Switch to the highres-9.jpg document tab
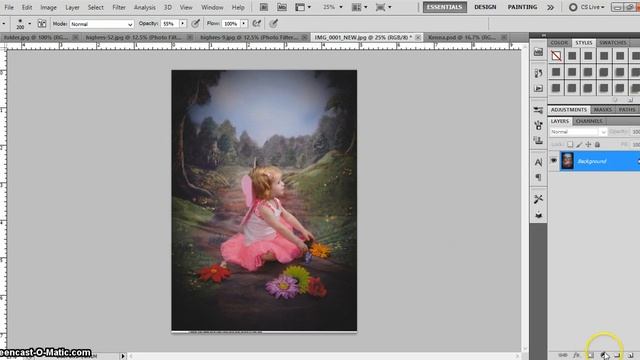 tap(248, 37)
